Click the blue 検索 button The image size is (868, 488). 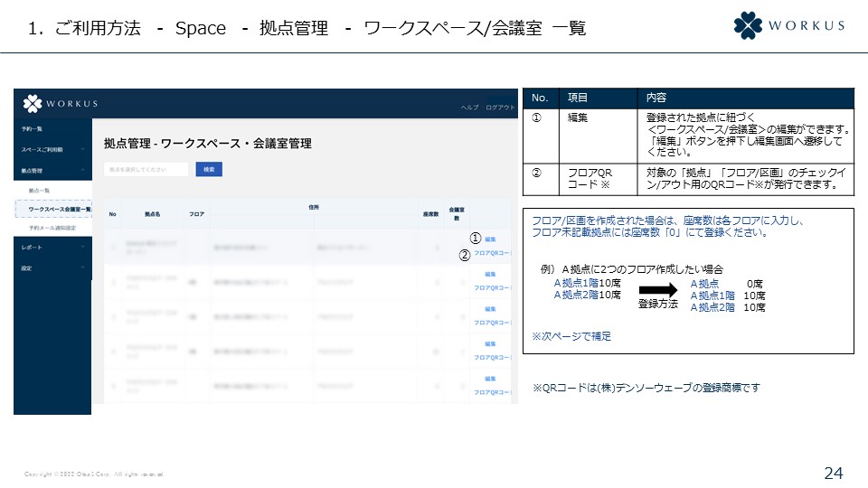(209, 169)
